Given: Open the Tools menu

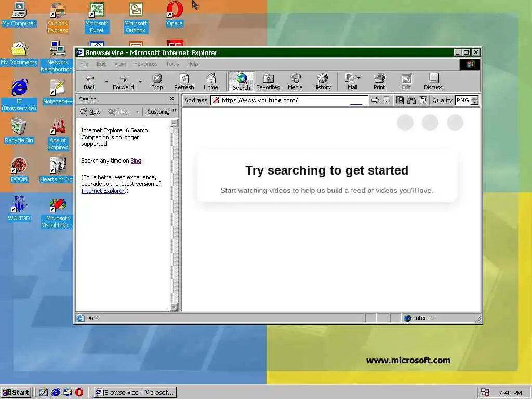Looking at the screenshot, I should (172, 64).
